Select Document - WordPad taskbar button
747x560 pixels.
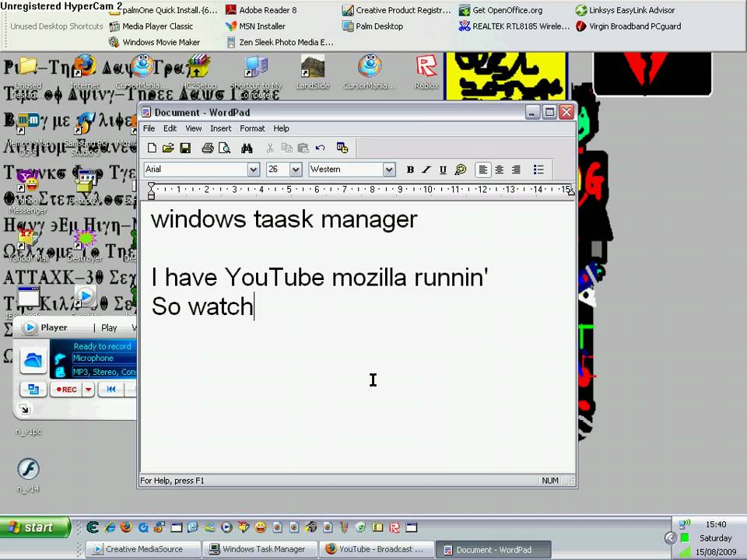[x=493, y=550]
